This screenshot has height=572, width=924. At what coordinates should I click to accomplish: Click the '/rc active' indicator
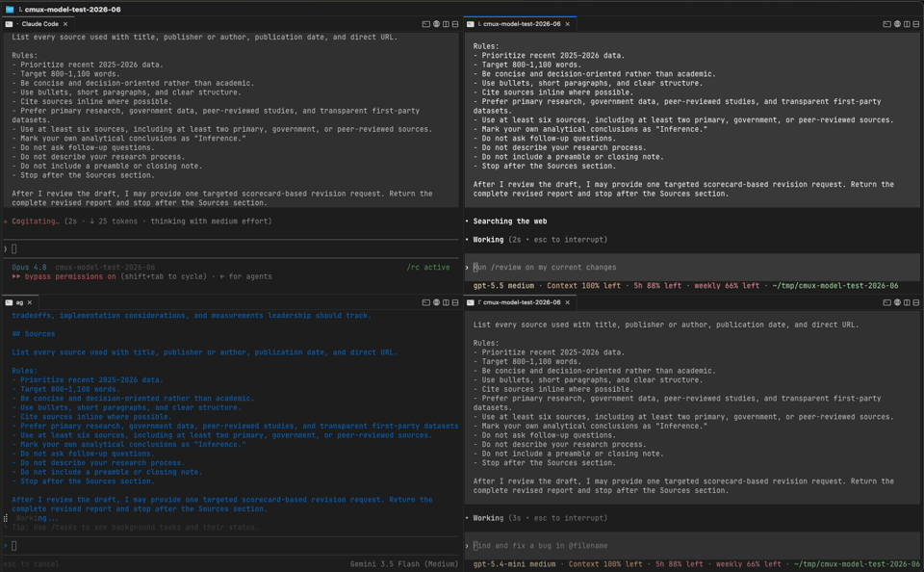(428, 267)
